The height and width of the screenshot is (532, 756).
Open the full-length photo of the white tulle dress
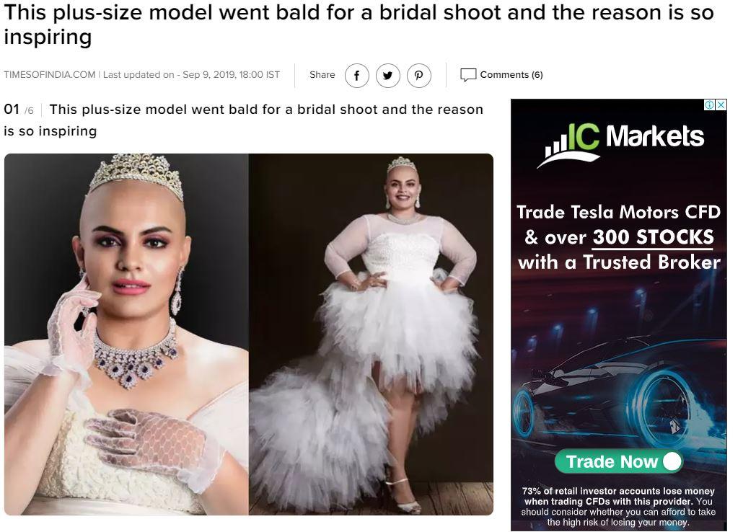371,334
